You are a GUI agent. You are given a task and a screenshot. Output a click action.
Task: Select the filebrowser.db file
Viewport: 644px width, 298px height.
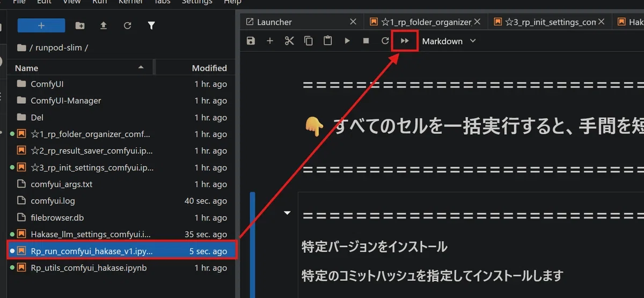click(121, 217)
